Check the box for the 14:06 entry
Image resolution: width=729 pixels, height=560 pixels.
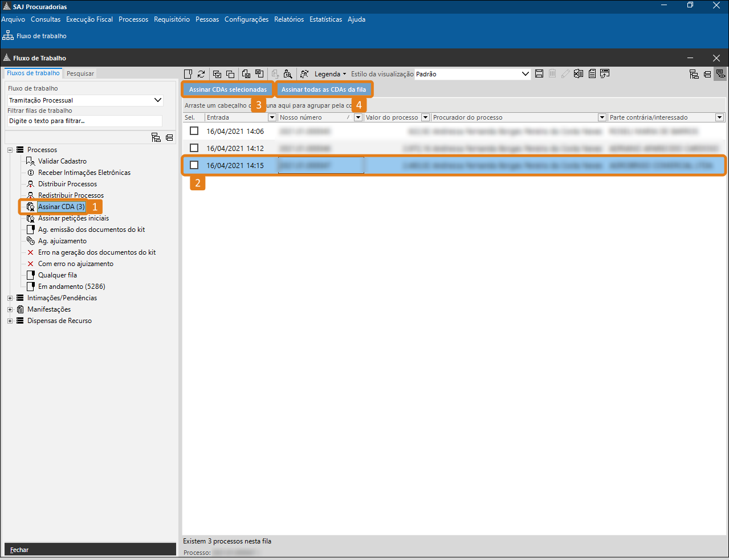point(194,131)
